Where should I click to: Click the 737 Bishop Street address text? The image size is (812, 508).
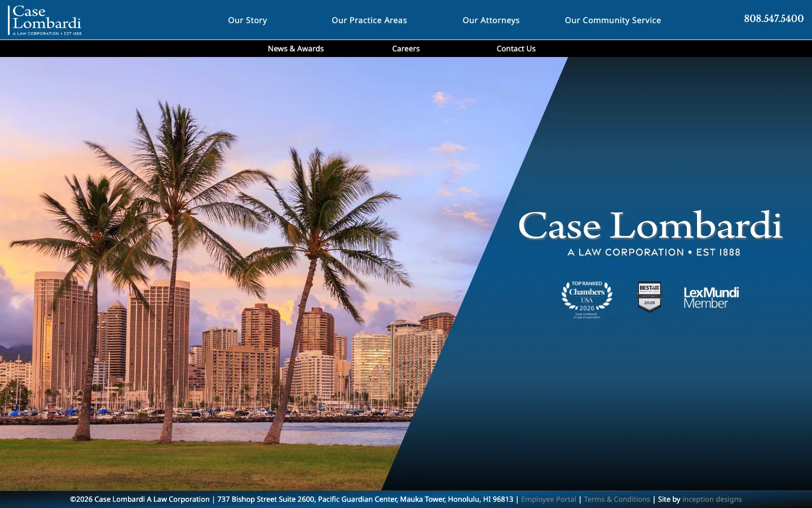coord(365,500)
